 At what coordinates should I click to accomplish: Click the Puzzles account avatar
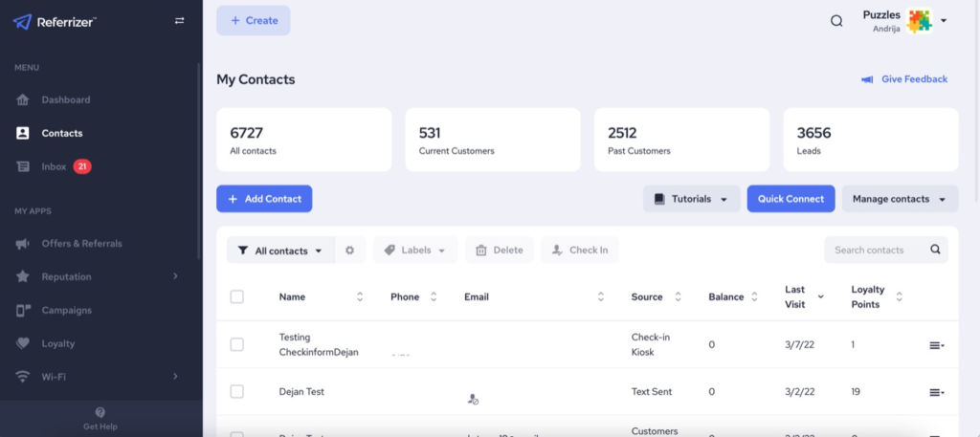[919, 21]
